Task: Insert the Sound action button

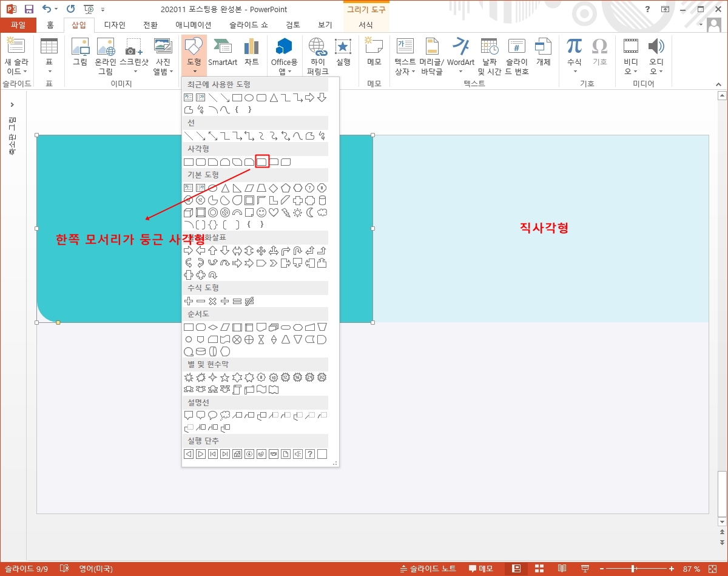Action: (297, 454)
